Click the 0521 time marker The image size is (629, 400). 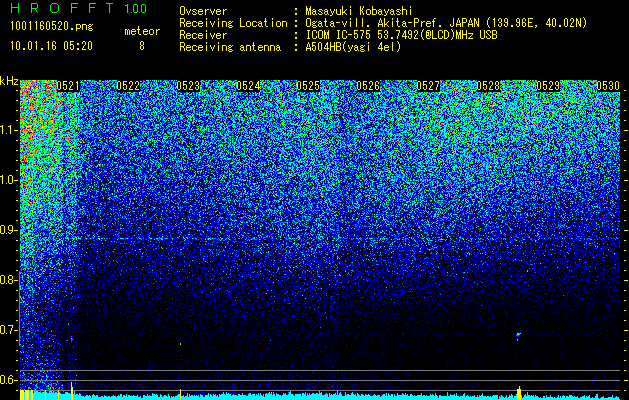tap(68, 86)
